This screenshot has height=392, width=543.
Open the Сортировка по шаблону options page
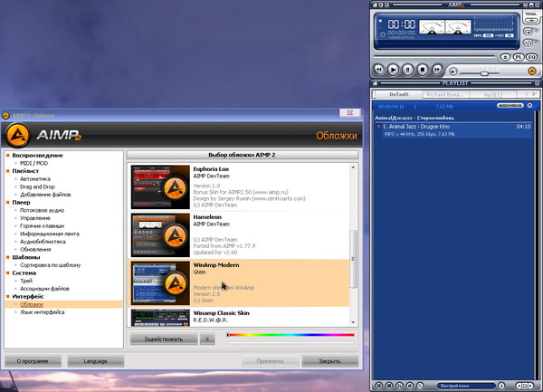coord(50,265)
